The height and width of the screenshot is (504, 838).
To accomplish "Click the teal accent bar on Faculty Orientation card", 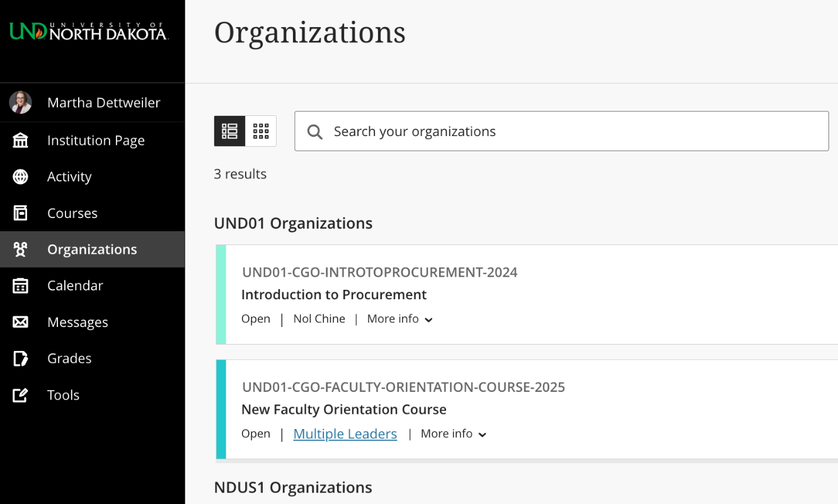I will coord(220,409).
